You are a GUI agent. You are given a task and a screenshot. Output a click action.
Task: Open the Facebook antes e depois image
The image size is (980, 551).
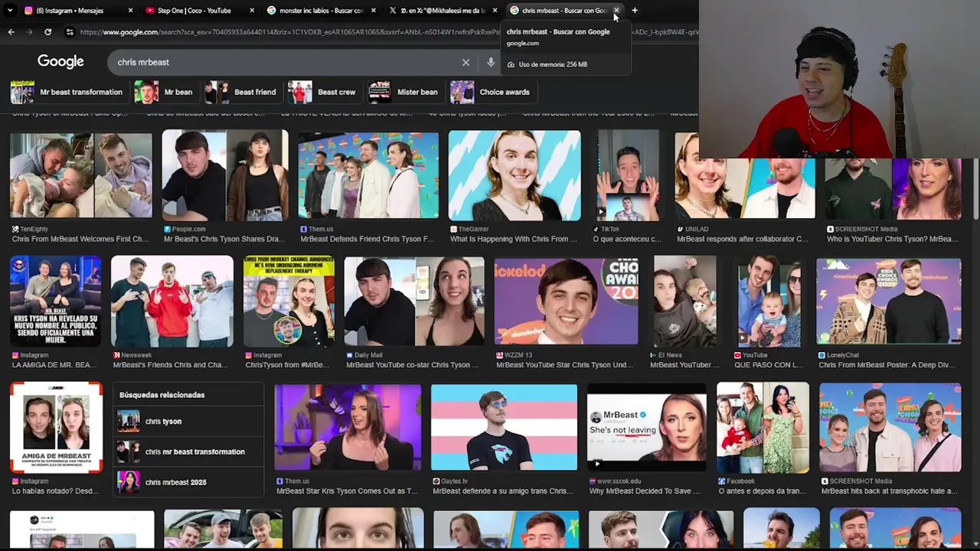(763, 428)
